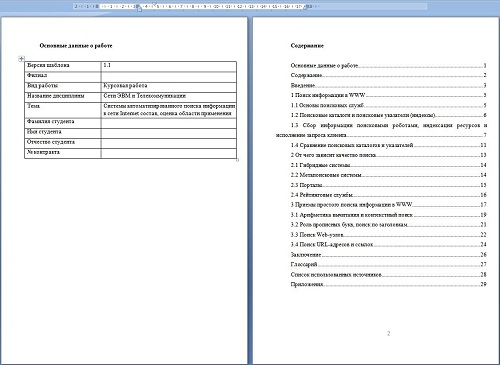Go to TOC entry "Заключение"
This screenshot has height=365, width=500.
click(x=388, y=255)
